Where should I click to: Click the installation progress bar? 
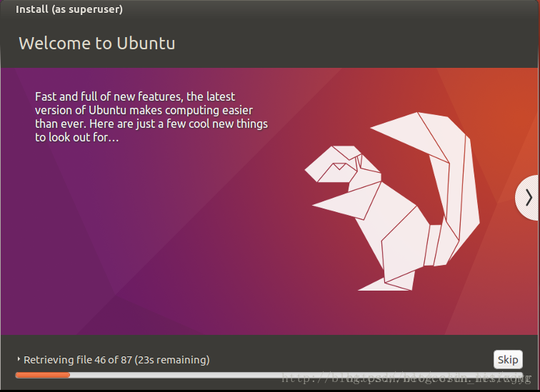[269, 375]
